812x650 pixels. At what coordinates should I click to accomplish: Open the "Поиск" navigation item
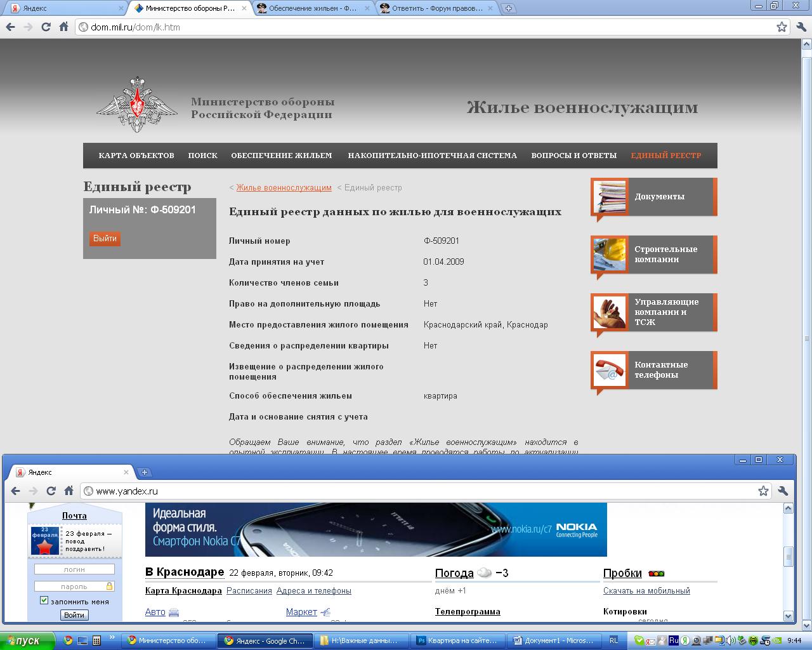(x=202, y=156)
